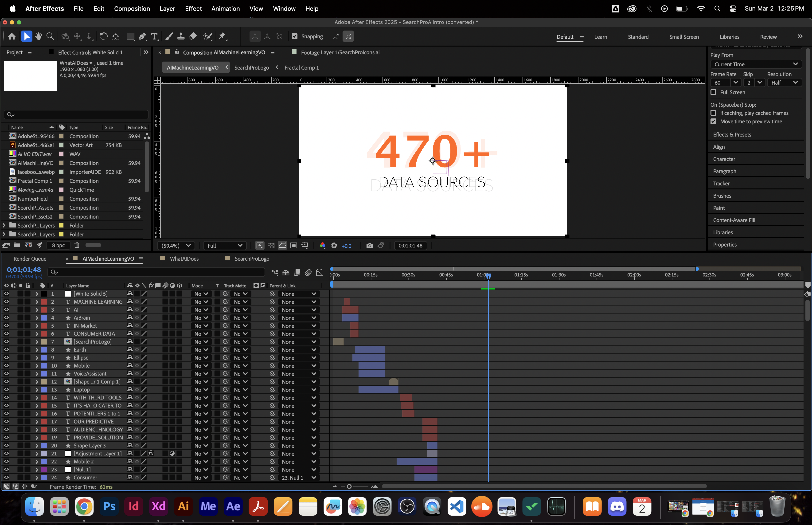Click the timeline layer search field
812x525 pixels.
point(157,272)
